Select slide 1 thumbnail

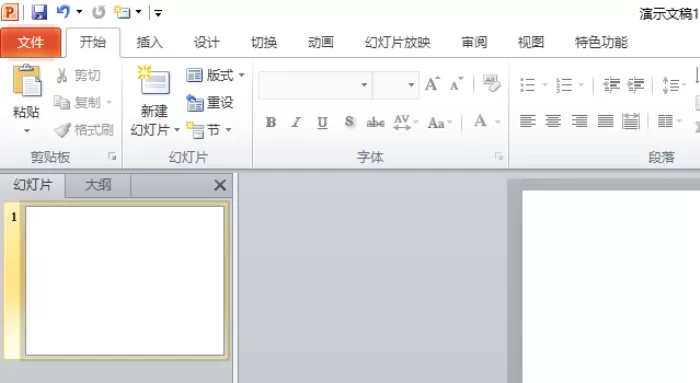(125, 281)
